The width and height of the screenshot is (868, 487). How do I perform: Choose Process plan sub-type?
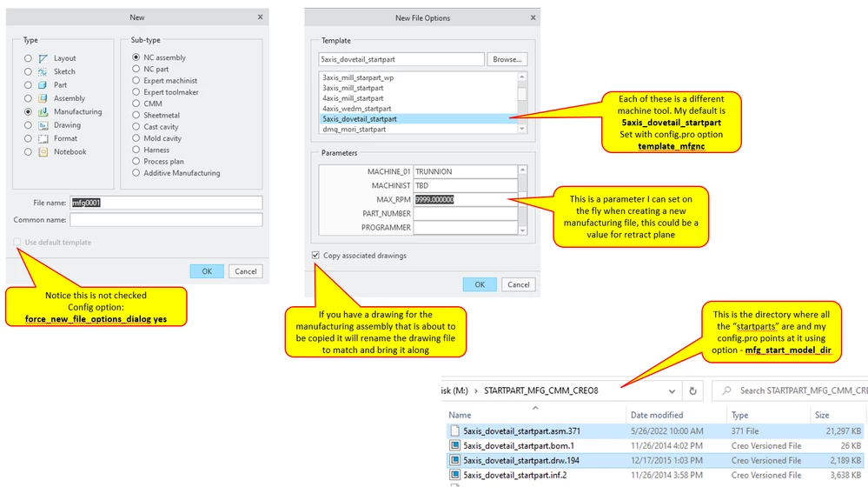[x=136, y=161]
